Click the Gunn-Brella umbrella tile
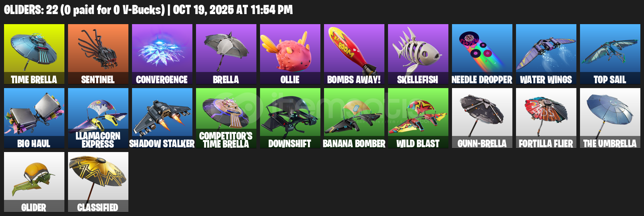644x216 pixels. (x=482, y=118)
